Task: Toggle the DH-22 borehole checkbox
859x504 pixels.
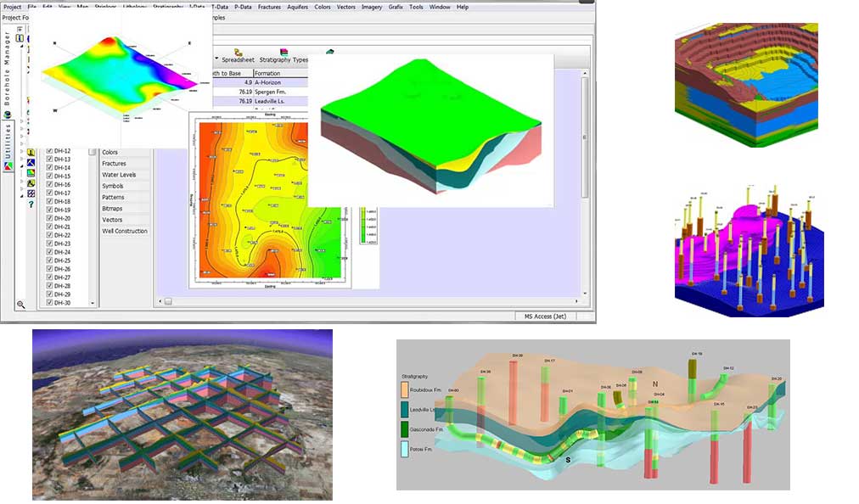Action: (49, 235)
